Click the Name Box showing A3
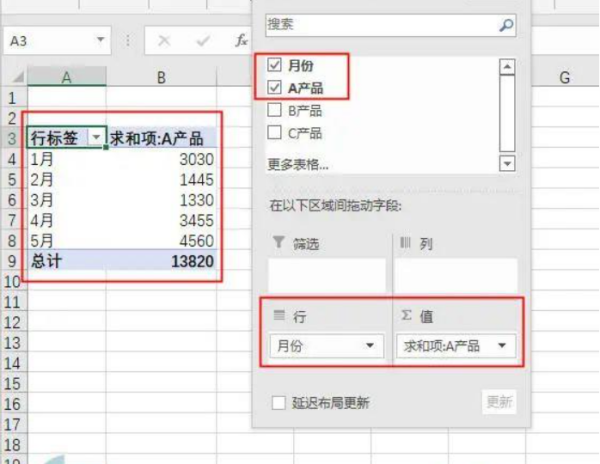 pyautogui.click(x=57, y=40)
